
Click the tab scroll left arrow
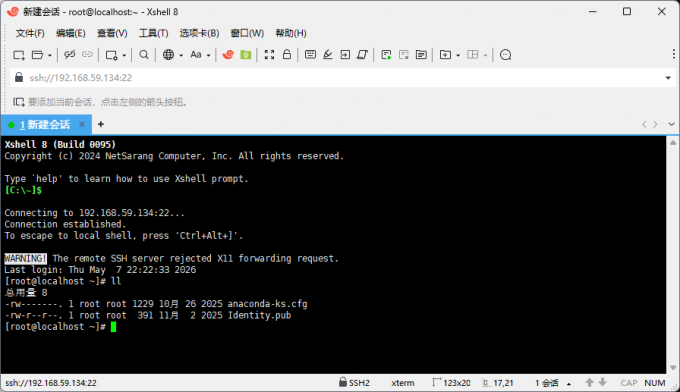[x=644, y=124]
